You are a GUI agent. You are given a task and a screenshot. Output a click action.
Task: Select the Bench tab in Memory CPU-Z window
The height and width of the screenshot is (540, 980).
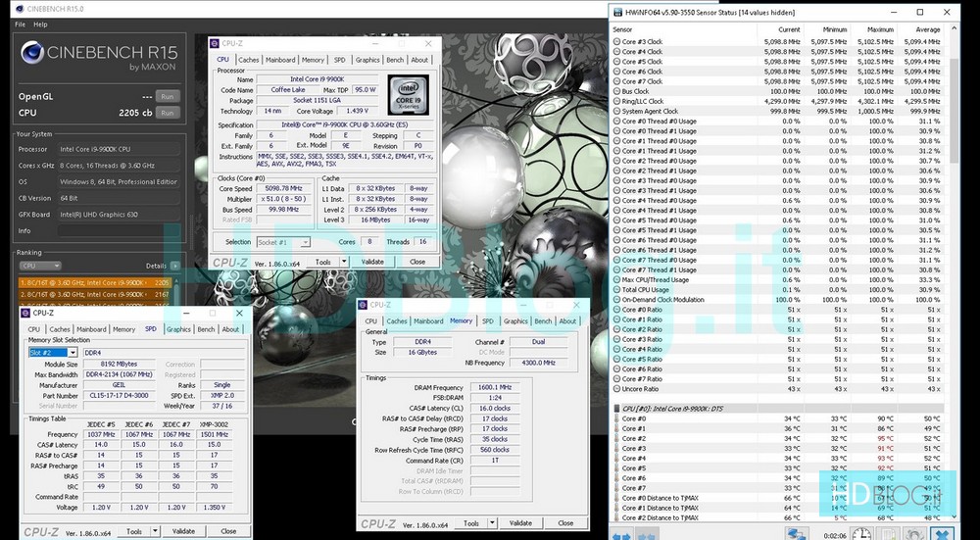point(542,321)
